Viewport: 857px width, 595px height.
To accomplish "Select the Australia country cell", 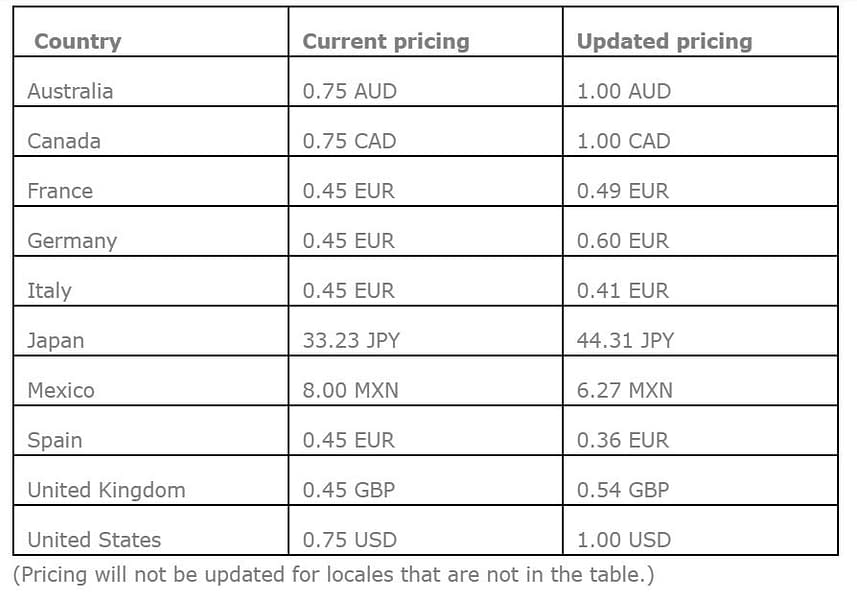I will (x=70, y=91).
